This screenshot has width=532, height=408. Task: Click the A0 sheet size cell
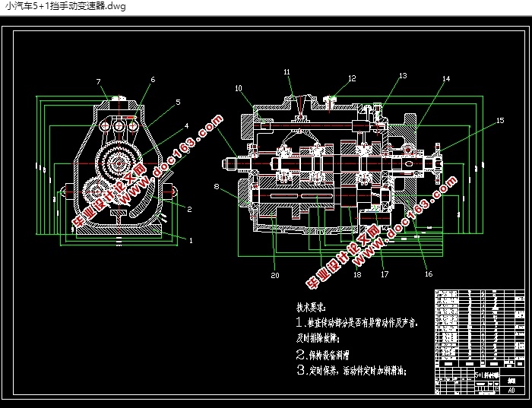point(511,390)
